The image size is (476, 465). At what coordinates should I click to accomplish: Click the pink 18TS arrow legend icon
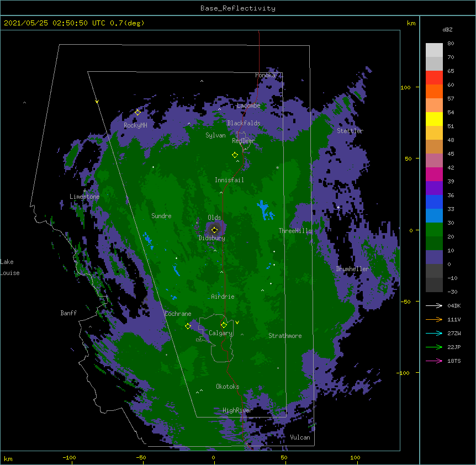pos(434,361)
